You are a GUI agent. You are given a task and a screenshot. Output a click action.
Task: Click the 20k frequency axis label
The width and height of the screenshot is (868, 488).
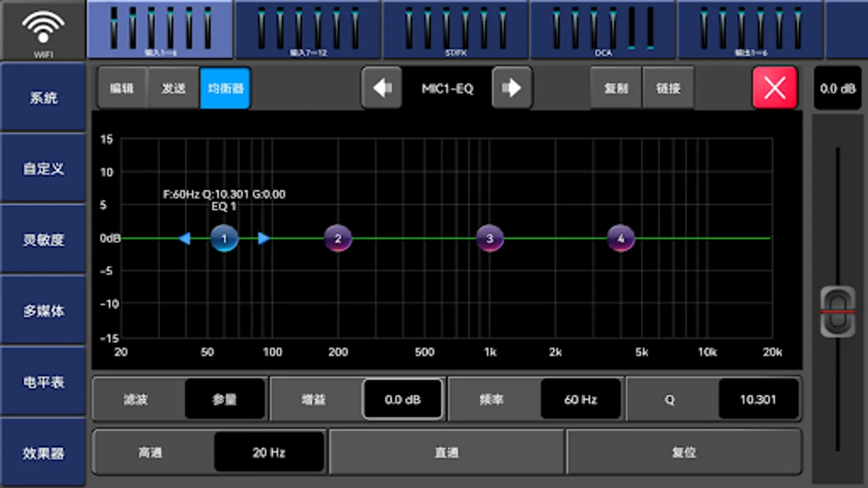[773, 352]
